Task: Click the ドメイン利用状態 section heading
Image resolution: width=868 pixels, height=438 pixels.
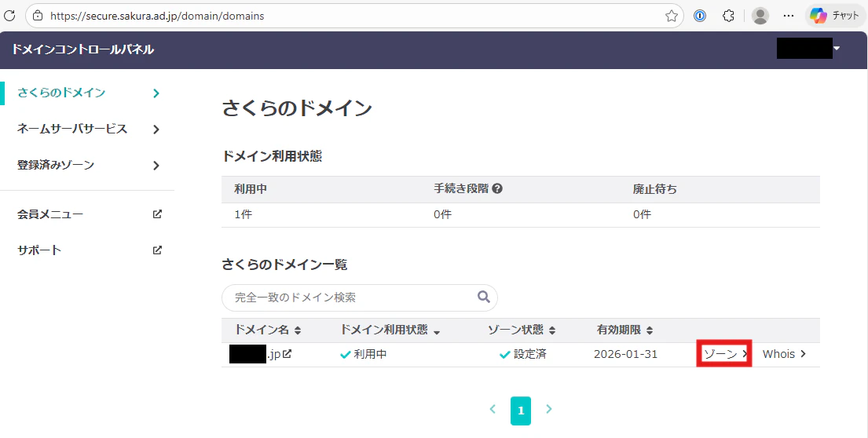Action: tap(272, 156)
